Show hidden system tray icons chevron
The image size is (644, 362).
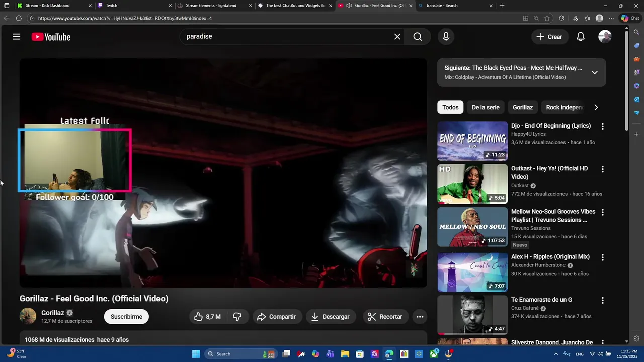(556, 354)
